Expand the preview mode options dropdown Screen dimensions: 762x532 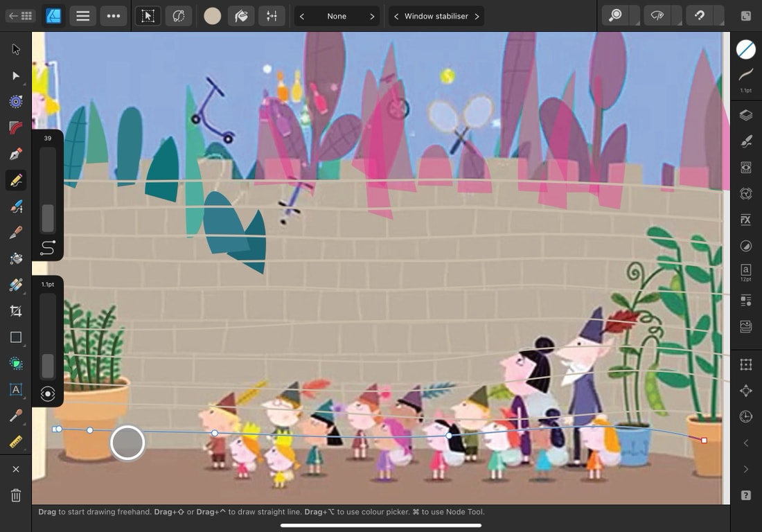[x=677, y=16]
